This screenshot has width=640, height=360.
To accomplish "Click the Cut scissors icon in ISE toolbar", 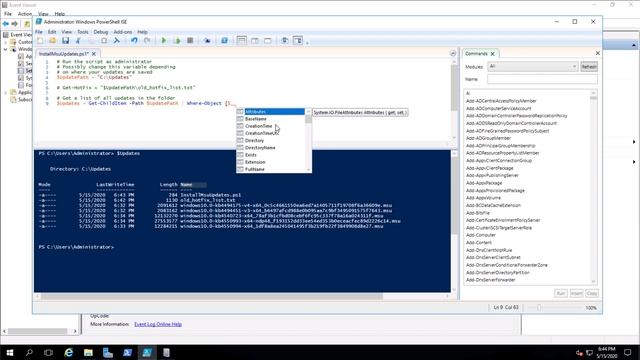I will [x=78, y=40].
